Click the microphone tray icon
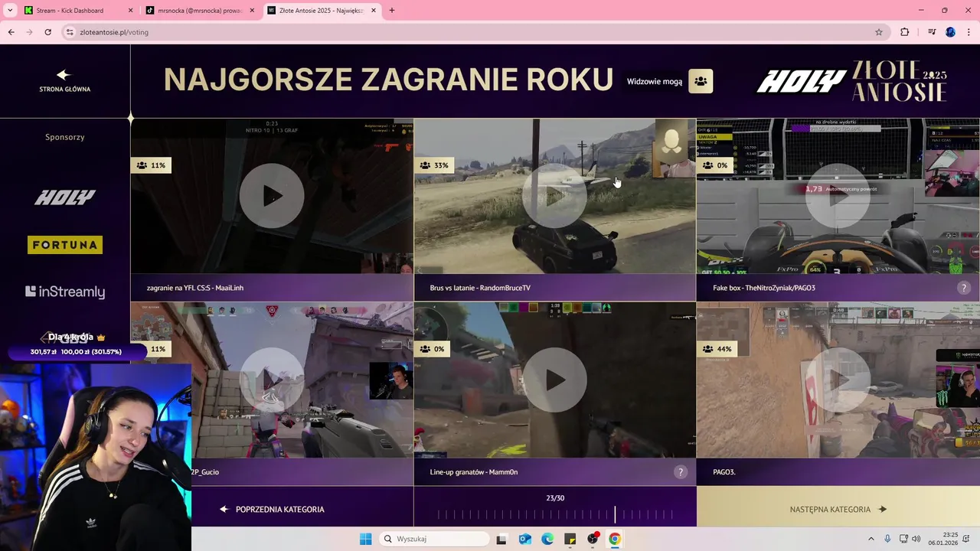Image resolution: width=980 pixels, height=551 pixels. tap(888, 539)
